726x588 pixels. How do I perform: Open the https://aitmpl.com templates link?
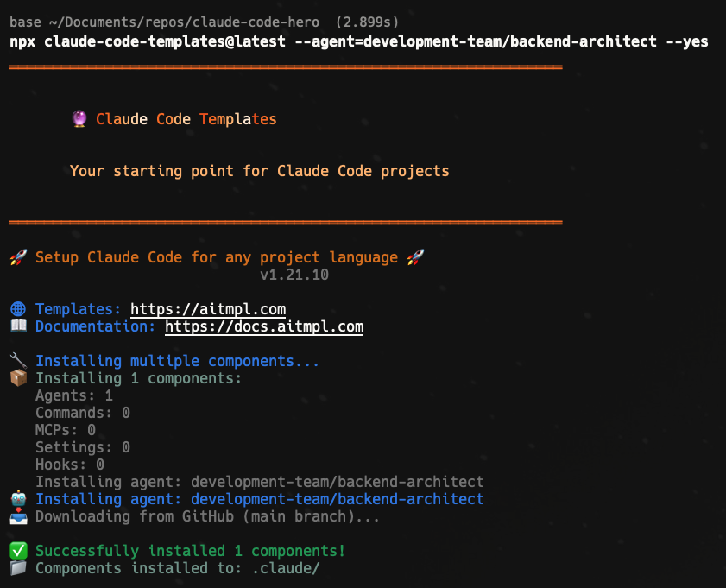click(208, 309)
